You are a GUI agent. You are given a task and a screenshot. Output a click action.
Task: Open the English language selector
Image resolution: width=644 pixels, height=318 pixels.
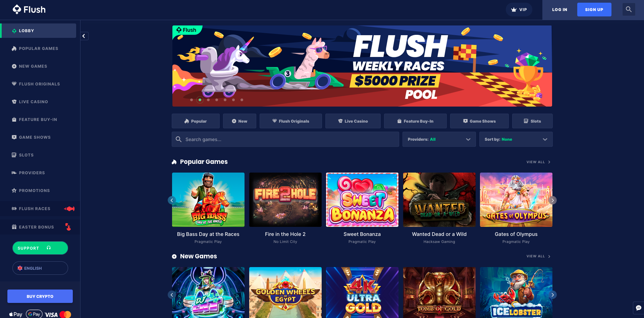[x=40, y=268]
